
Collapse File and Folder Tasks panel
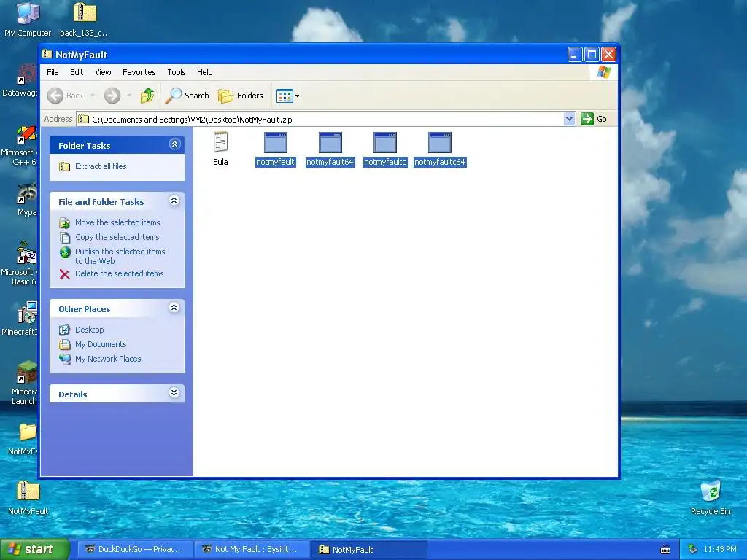tap(174, 201)
